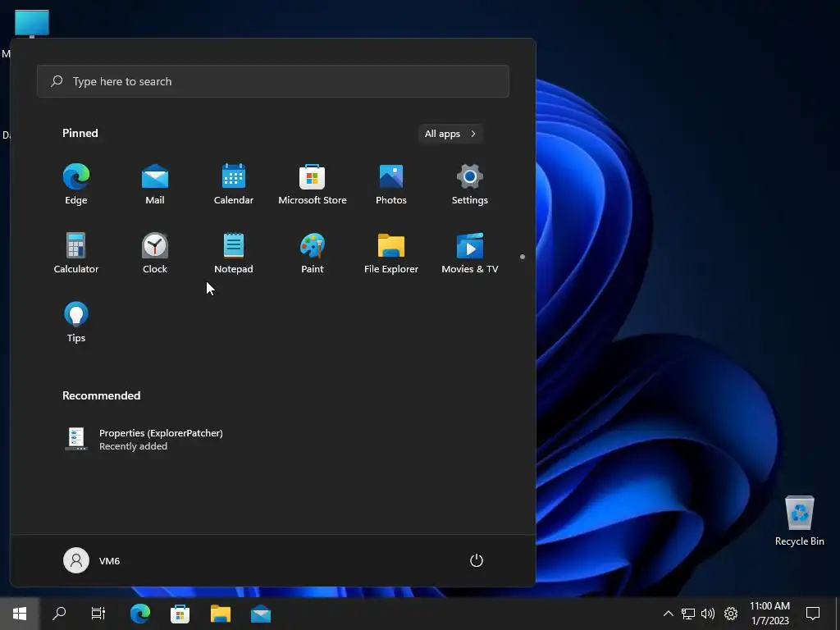The width and height of the screenshot is (840, 630).
Task: Click the pinned apps page indicator dot
Action: pyautogui.click(x=523, y=257)
